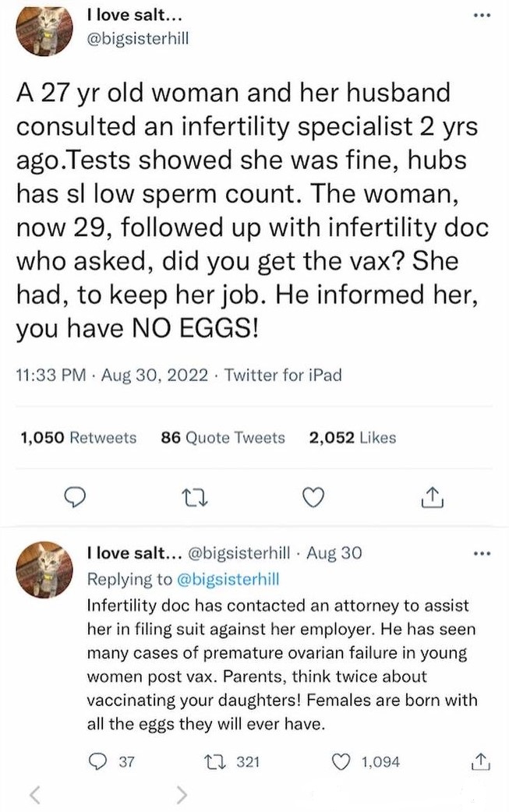Share the reply tweet via the share icon

pos(481,761)
